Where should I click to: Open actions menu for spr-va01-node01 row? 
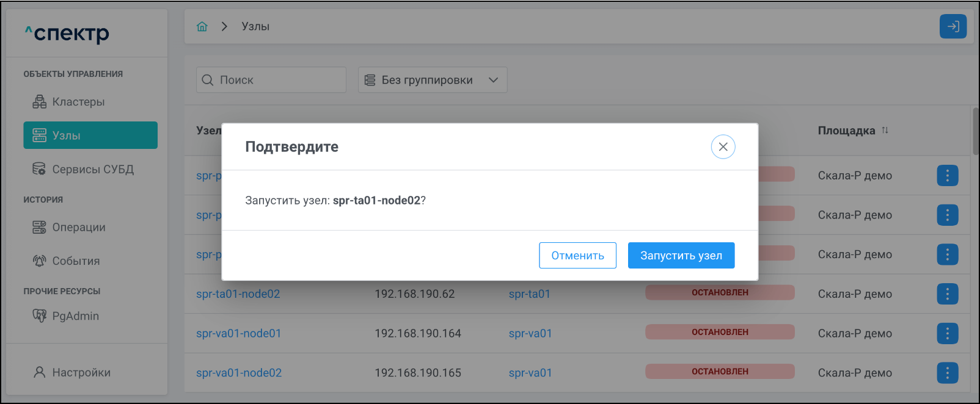click(x=947, y=333)
